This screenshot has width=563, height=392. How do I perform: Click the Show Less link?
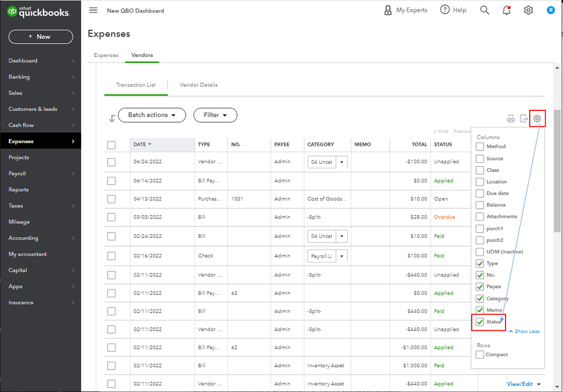(x=526, y=331)
